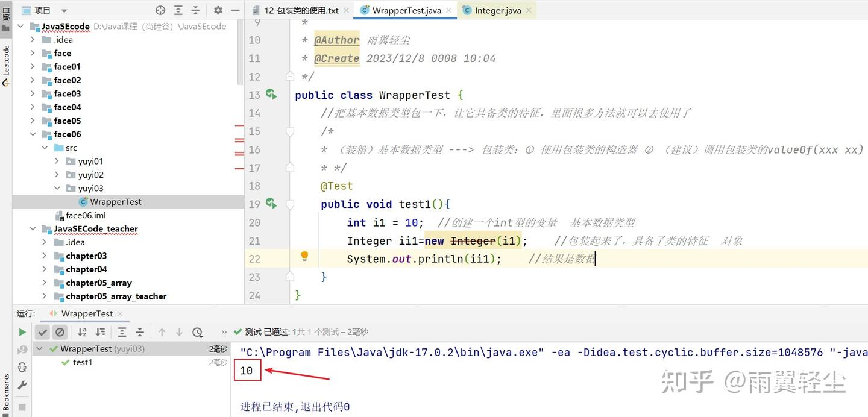
Task: Run test1 via green gutter arrow on line 19
Action: [271, 204]
